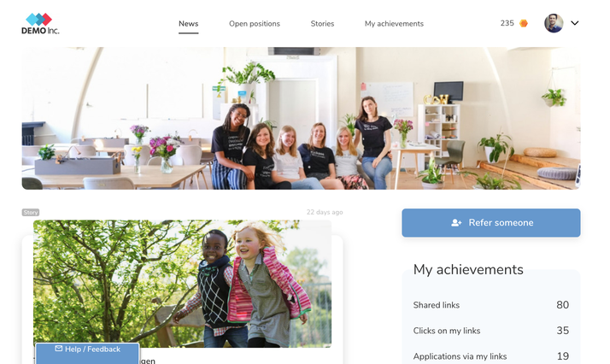Open My achievements in the top navigation
The image size is (610, 364).
(394, 24)
